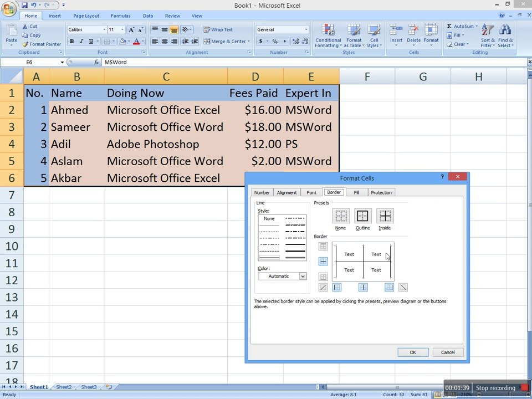The image size is (532, 399).
Task: Toggle bottom align in ribbon
Action: tap(174, 30)
